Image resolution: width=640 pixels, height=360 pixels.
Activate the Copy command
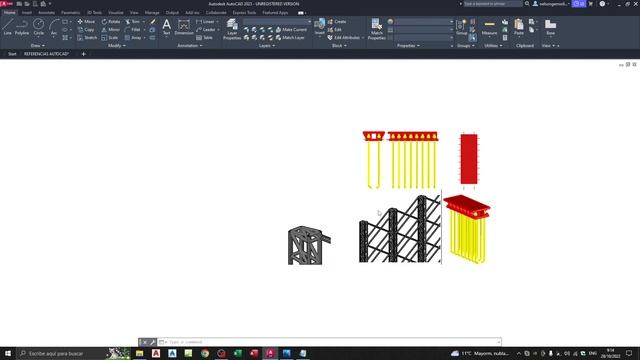click(x=86, y=29)
